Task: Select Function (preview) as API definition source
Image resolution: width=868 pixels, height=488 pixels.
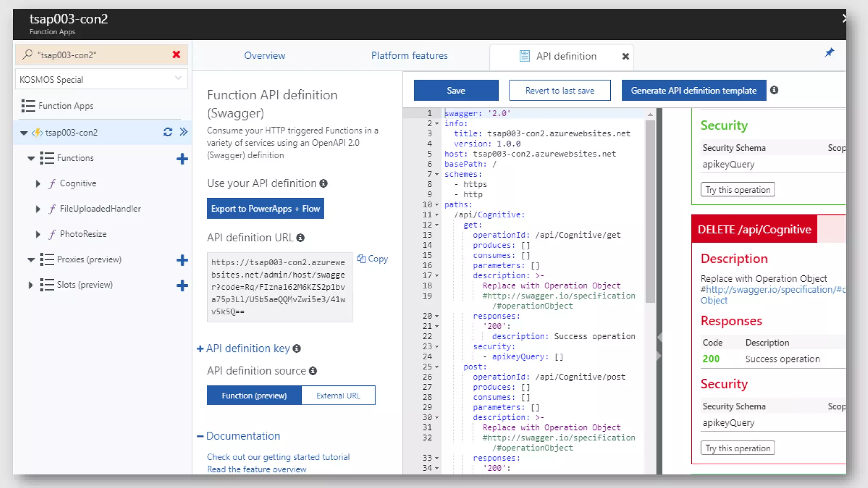Action: [x=254, y=395]
